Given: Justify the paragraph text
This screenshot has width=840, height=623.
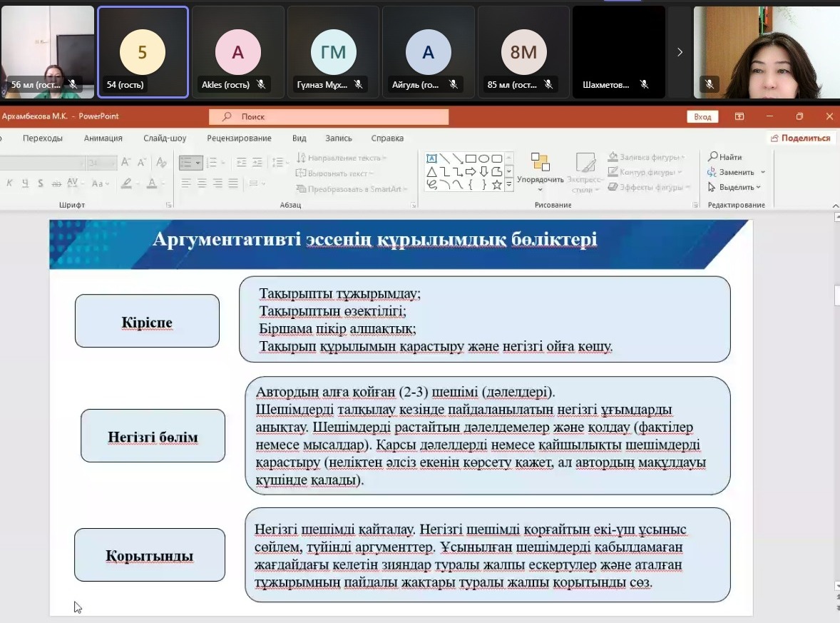Looking at the screenshot, I should tap(233, 183).
